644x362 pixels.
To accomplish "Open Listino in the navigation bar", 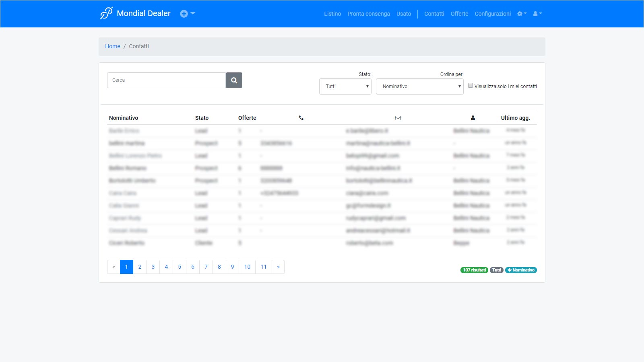I will click(332, 14).
